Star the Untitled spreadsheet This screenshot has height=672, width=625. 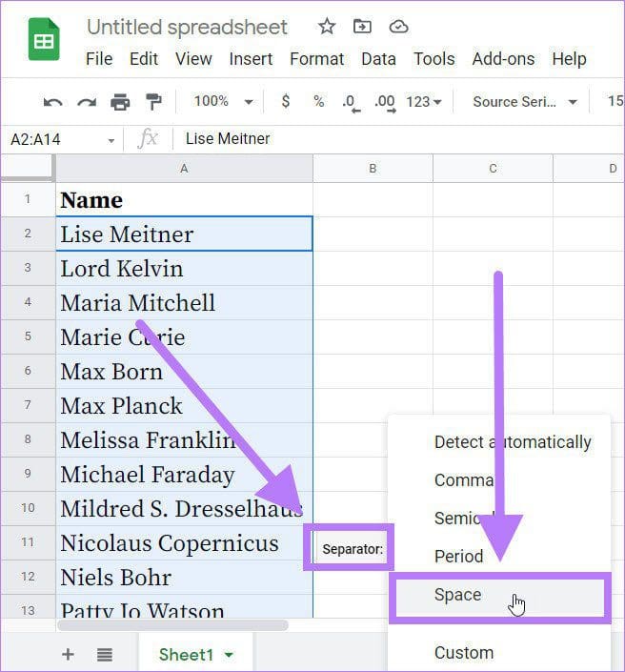coord(327,27)
